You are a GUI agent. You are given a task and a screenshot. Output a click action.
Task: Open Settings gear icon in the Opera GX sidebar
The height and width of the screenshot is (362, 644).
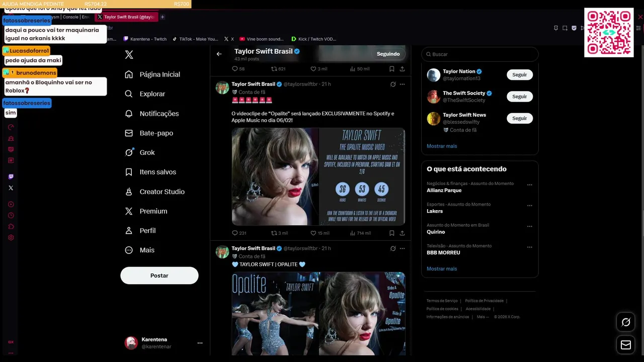point(11,237)
